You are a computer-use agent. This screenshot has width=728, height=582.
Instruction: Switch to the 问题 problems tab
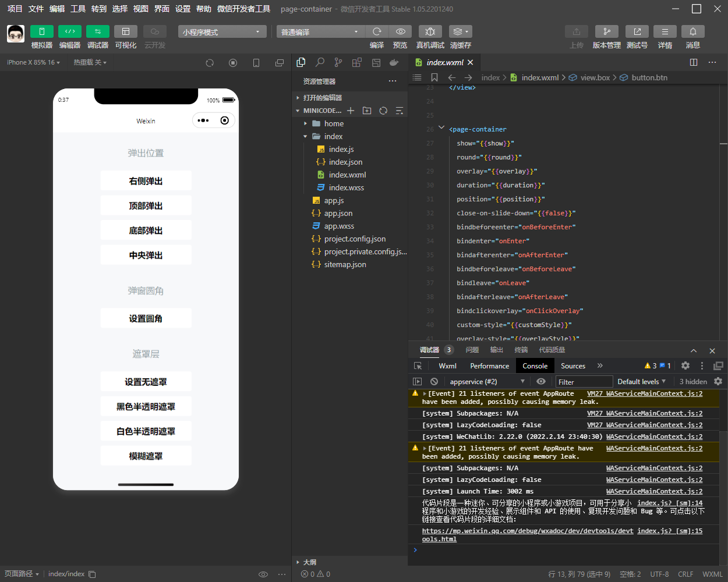coord(472,350)
